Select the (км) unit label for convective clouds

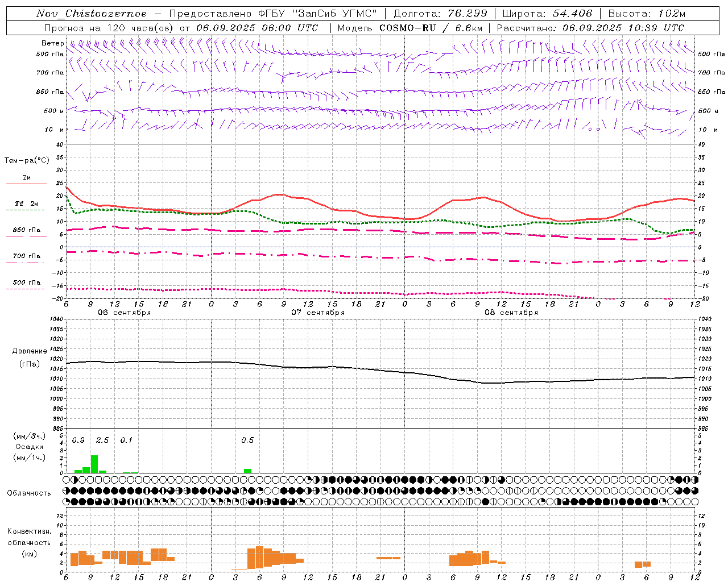[30, 554]
